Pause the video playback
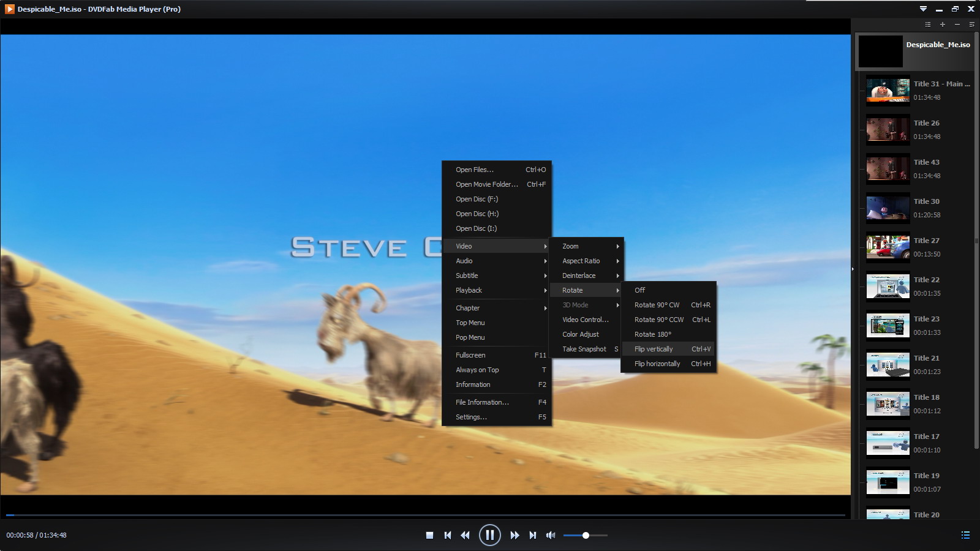This screenshot has height=551, width=980. point(489,535)
